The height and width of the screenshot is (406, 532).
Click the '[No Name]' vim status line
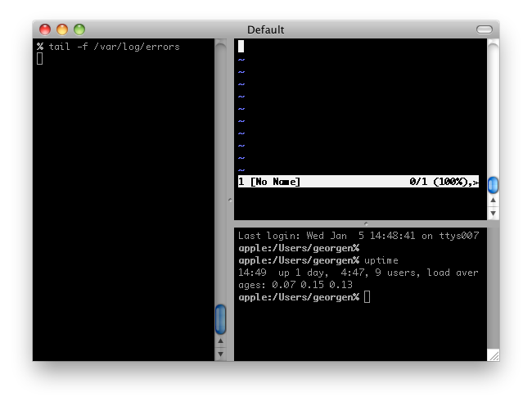tap(358, 182)
